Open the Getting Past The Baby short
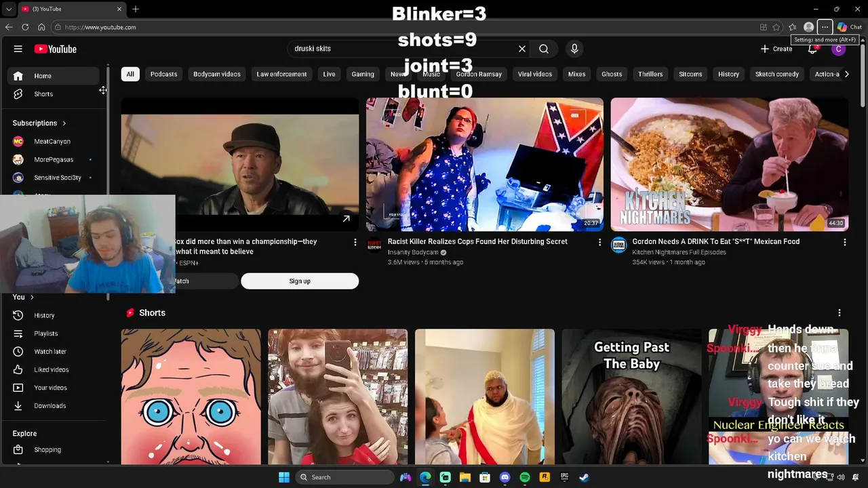This screenshot has height=488, width=868. pyautogui.click(x=631, y=396)
